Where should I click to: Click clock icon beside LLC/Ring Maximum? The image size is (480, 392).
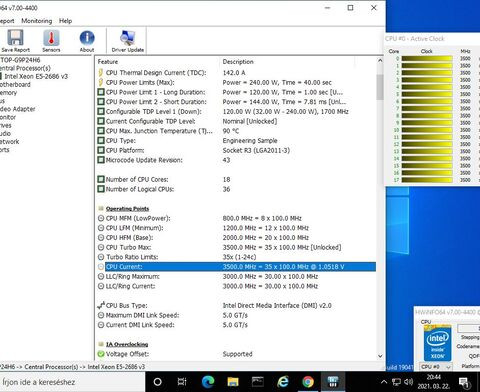101,276
